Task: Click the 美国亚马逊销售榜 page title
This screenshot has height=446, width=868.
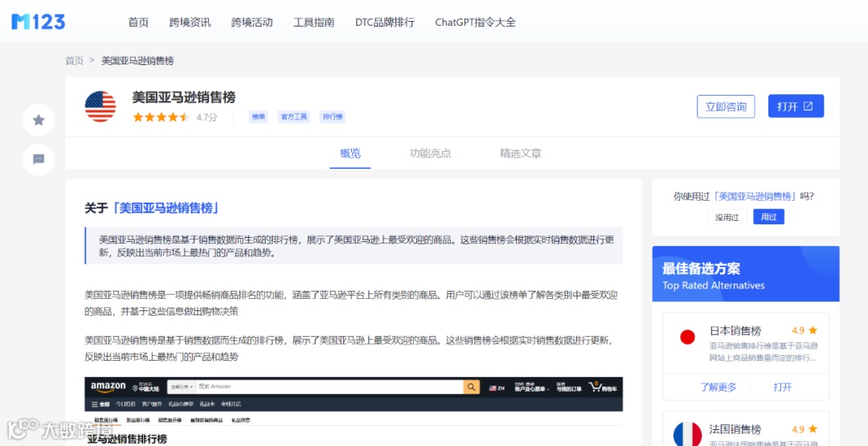Action: click(184, 97)
